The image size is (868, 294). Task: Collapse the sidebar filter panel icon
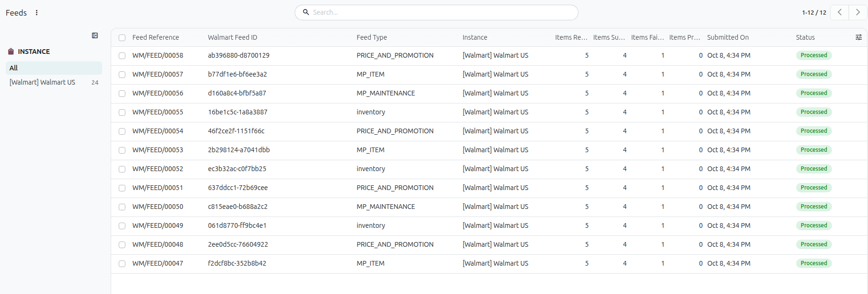click(95, 35)
